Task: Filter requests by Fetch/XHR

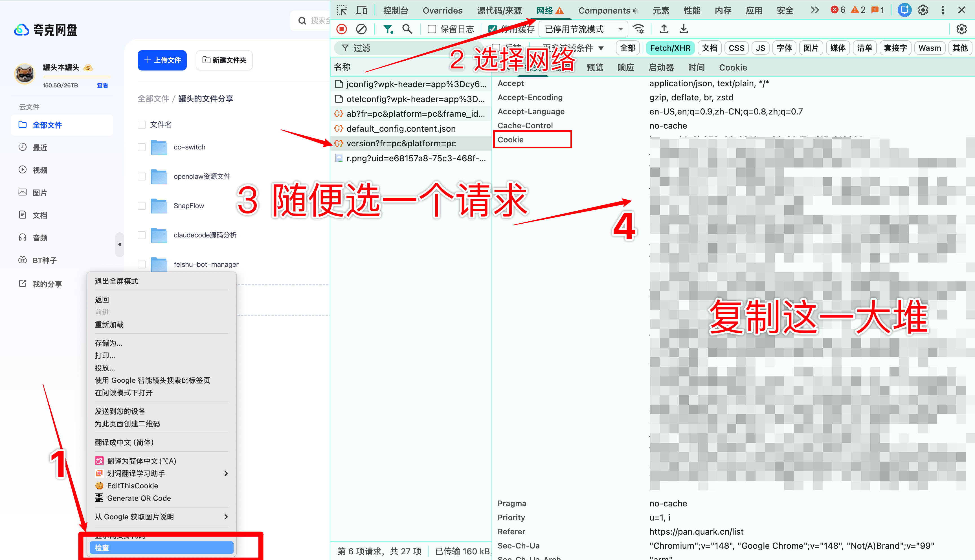Action: coord(670,48)
